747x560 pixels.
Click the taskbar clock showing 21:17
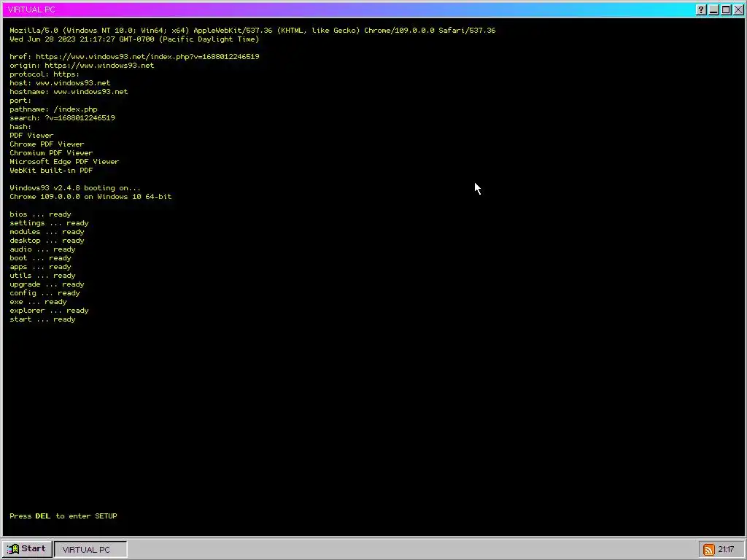pyautogui.click(x=726, y=550)
